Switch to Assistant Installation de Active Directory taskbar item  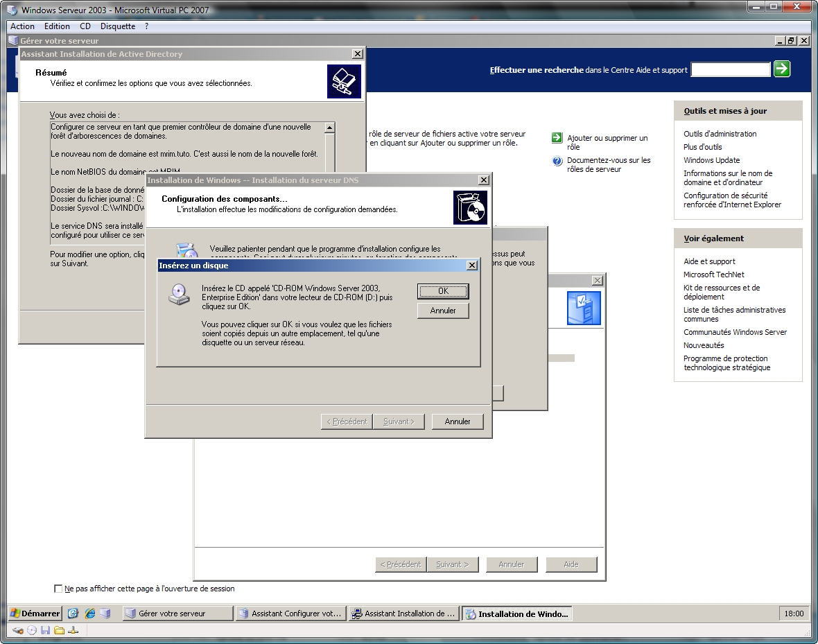pyautogui.click(x=403, y=613)
